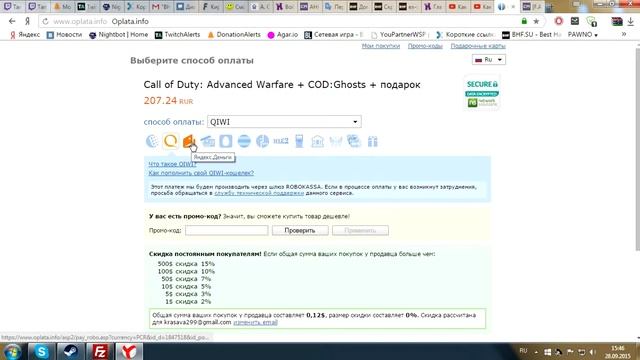This screenshot has height=360, width=640.
Task: Choose the QIWI payment icon
Action: point(170,141)
